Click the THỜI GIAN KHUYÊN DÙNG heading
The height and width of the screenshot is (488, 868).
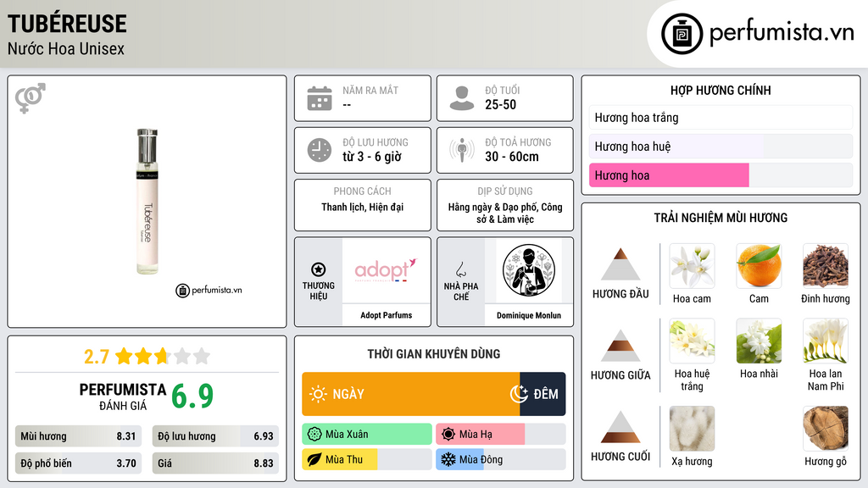pyautogui.click(x=434, y=354)
